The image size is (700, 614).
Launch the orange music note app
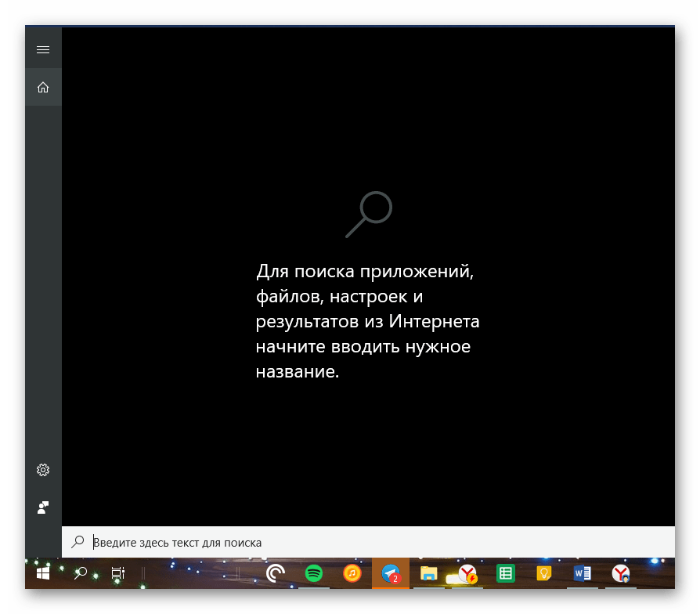click(x=352, y=574)
